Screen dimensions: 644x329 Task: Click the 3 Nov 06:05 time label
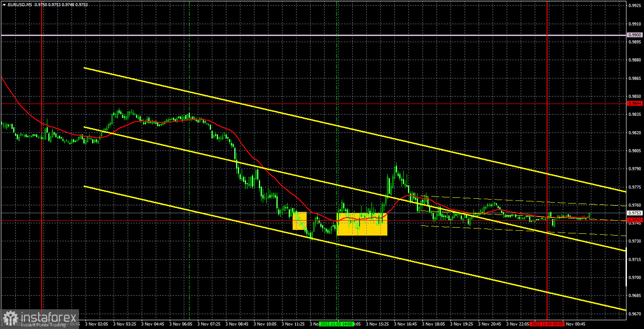[181, 324]
